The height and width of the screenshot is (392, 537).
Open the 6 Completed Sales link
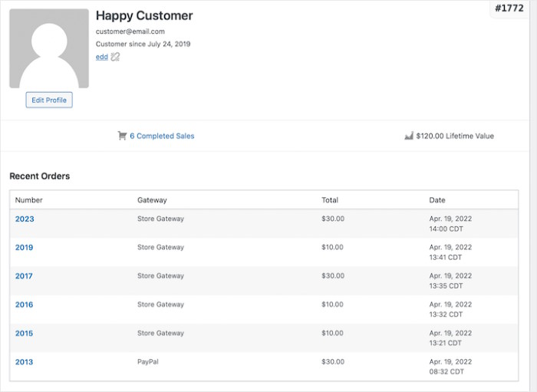pyautogui.click(x=162, y=136)
